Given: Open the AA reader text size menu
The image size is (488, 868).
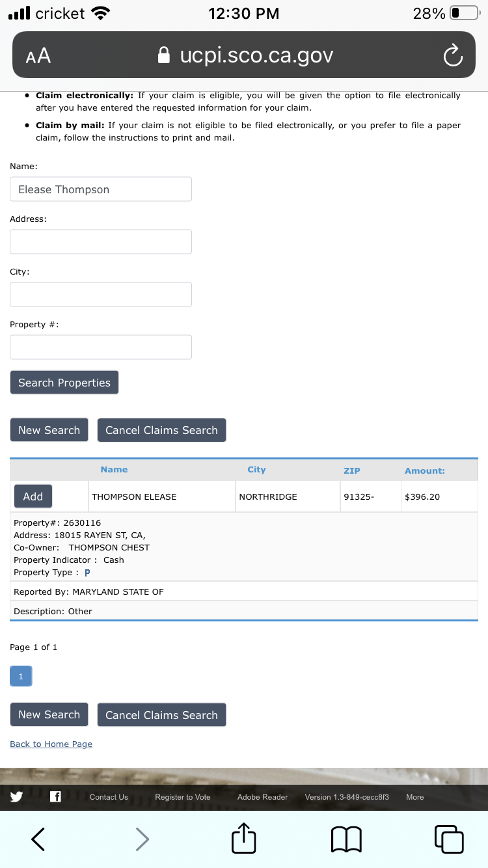Looking at the screenshot, I should tap(38, 56).
